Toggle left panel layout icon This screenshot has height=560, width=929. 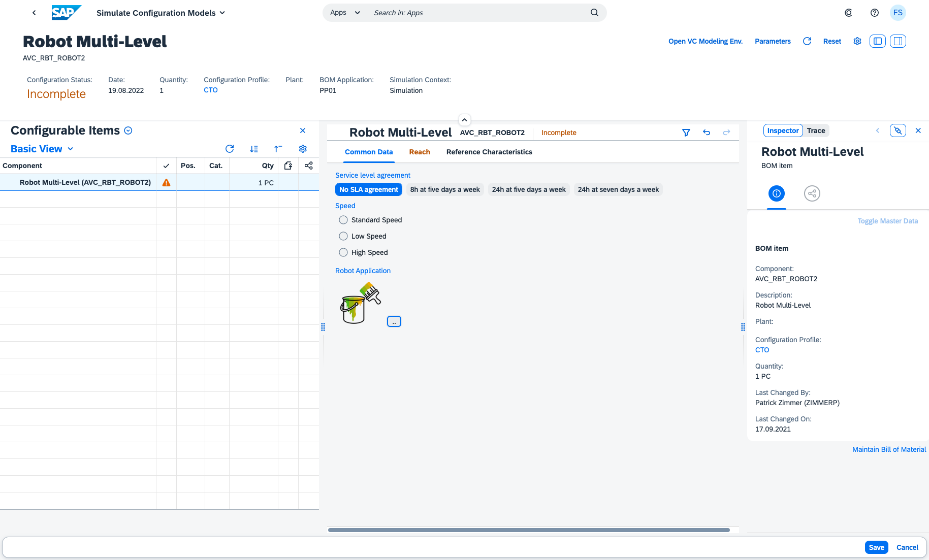point(878,41)
